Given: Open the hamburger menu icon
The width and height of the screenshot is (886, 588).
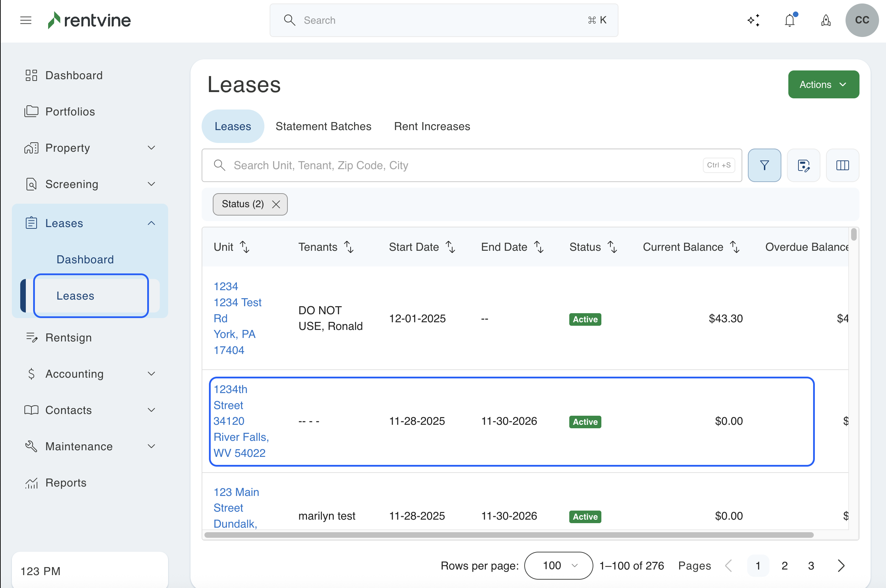Looking at the screenshot, I should (x=25, y=20).
